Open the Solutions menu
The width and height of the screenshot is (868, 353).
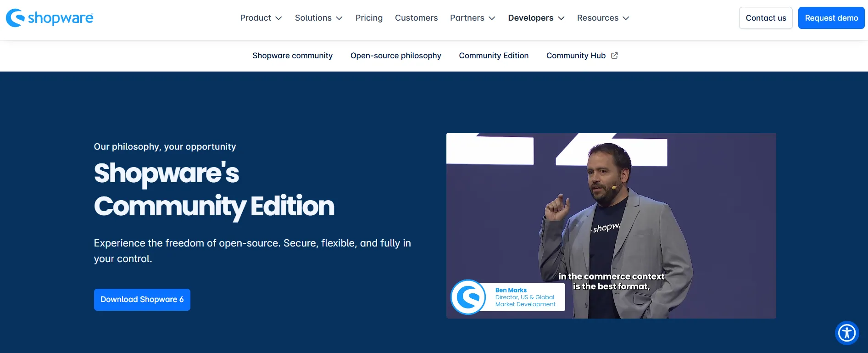(319, 18)
